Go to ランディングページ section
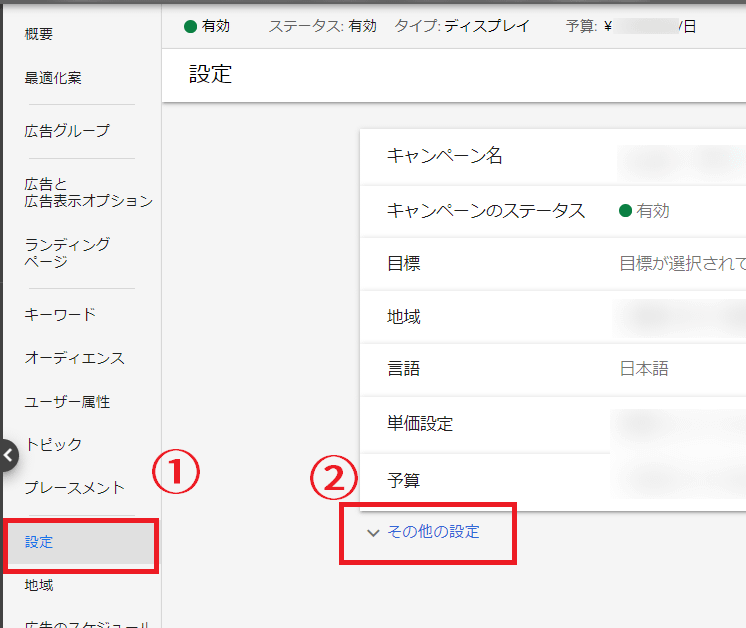The width and height of the screenshot is (746, 628). [67, 253]
